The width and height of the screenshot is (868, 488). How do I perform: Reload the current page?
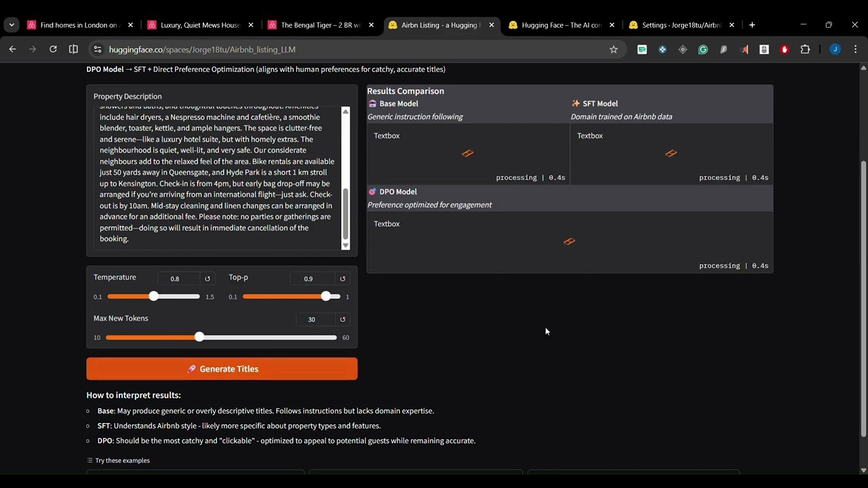53,49
